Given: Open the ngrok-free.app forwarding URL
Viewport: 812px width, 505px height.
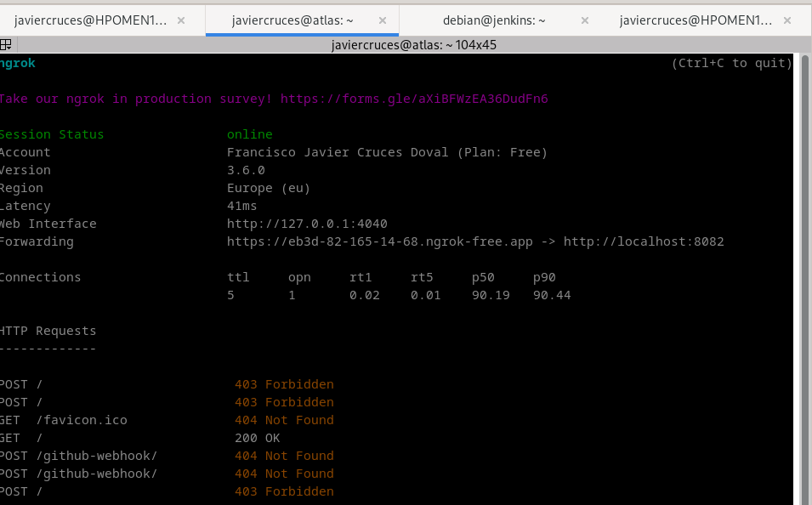Looking at the screenshot, I should tap(379, 242).
